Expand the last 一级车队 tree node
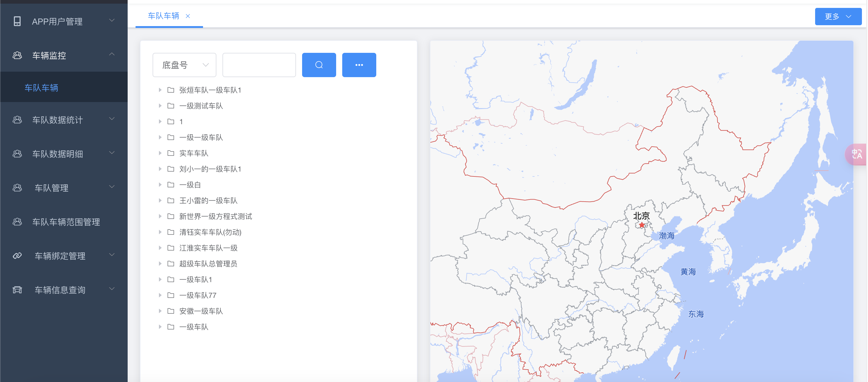 (x=160, y=327)
